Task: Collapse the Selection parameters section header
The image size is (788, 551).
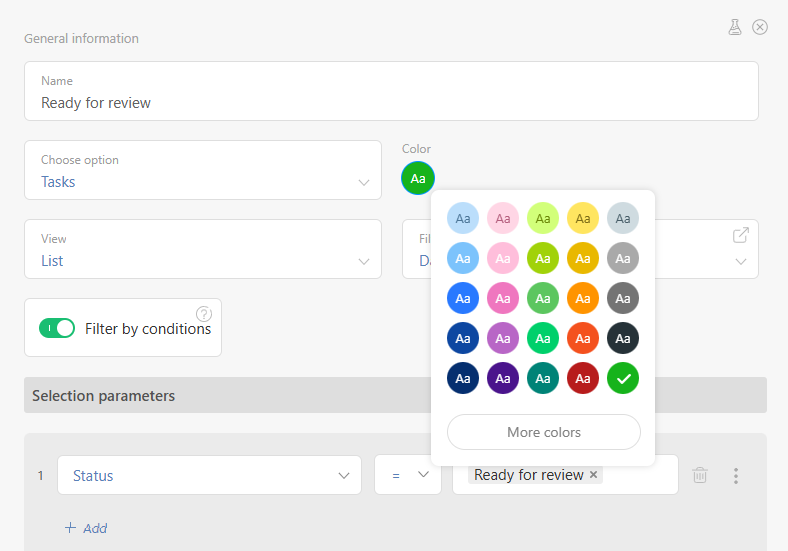Action: point(395,396)
